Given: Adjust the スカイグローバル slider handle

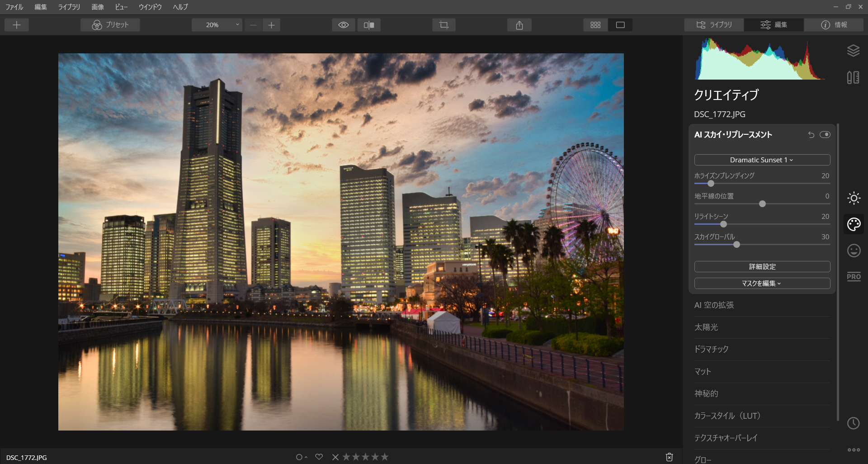Looking at the screenshot, I should (x=736, y=245).
